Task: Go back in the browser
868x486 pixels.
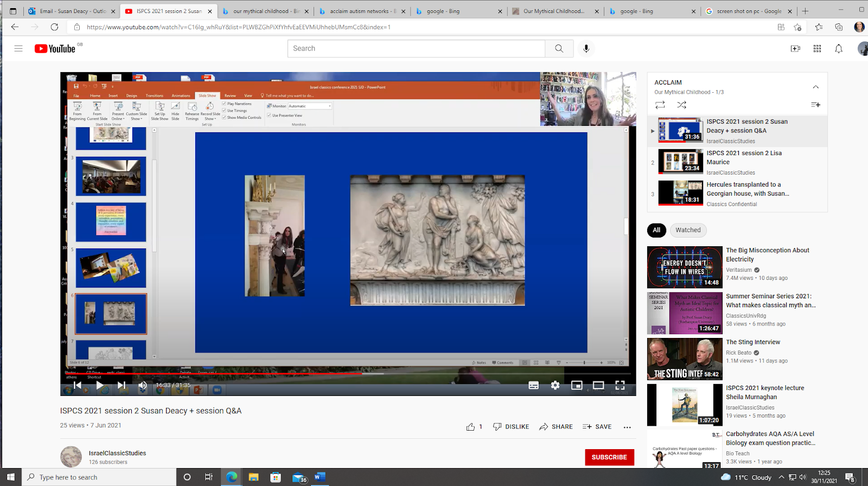Action: (x=15, y=27)
